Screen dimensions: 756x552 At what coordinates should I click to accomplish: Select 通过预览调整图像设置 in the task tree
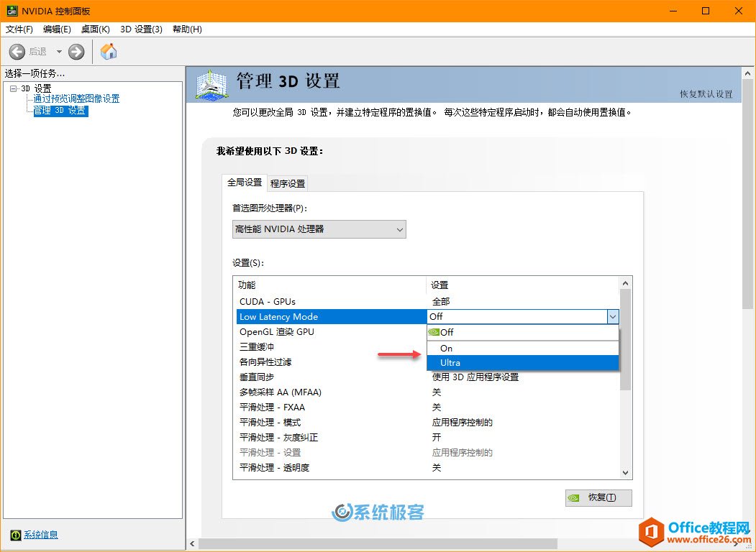pos(76,99)
